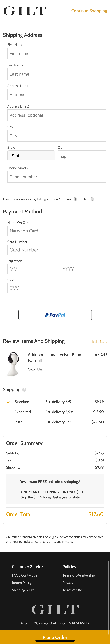The width and height of the screenshot is (110, 644).
Task: Click the Place Order button
Action: 55,637
